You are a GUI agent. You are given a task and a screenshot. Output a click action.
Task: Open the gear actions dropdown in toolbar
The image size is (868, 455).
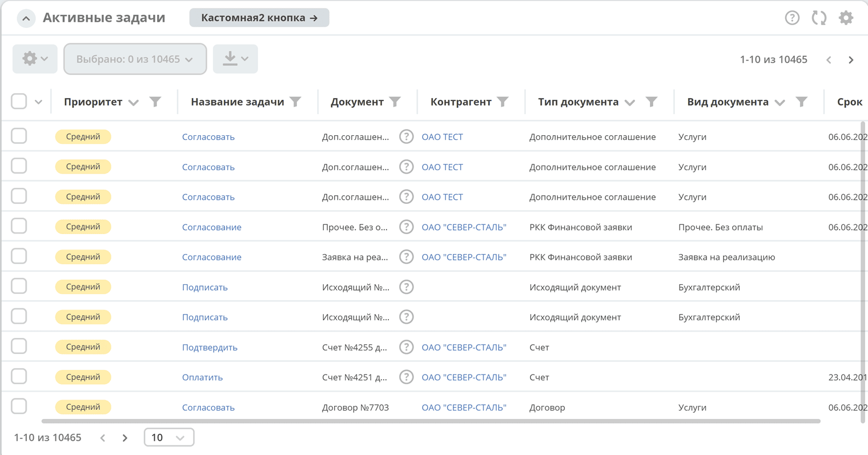(35, 59)
